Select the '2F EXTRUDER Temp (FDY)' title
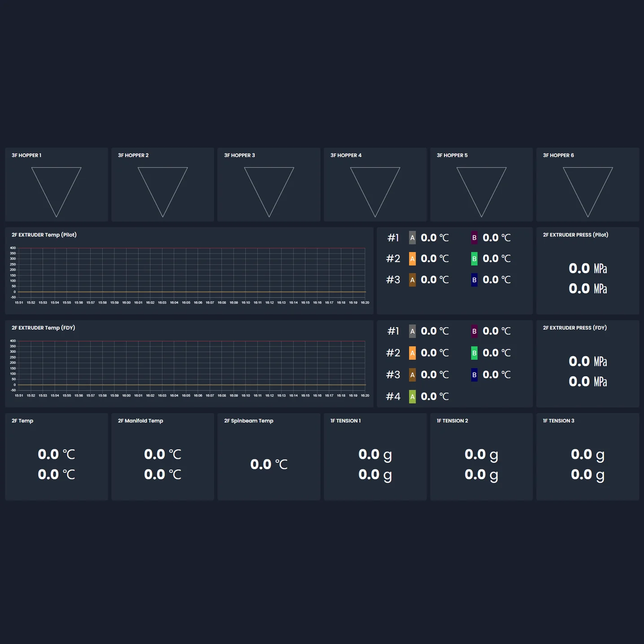This screenshot has height=644, width=644. (44, 328)
